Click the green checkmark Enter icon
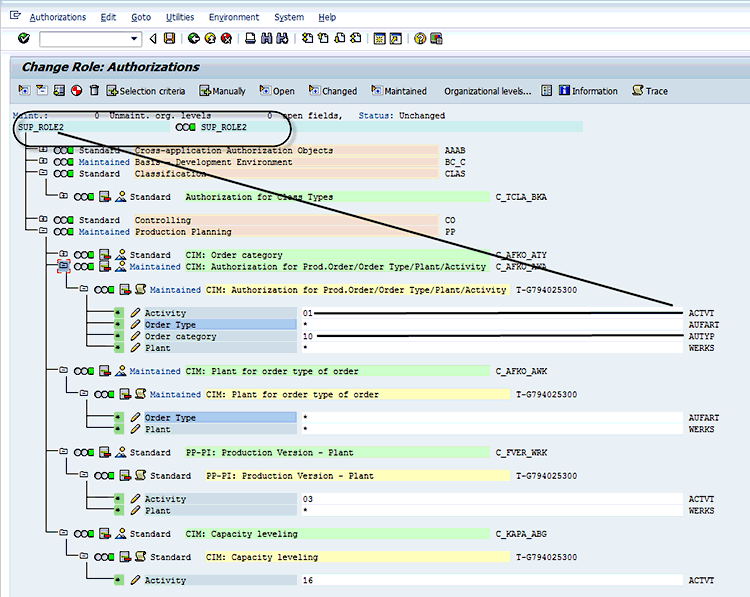 [x=23, y=38]
